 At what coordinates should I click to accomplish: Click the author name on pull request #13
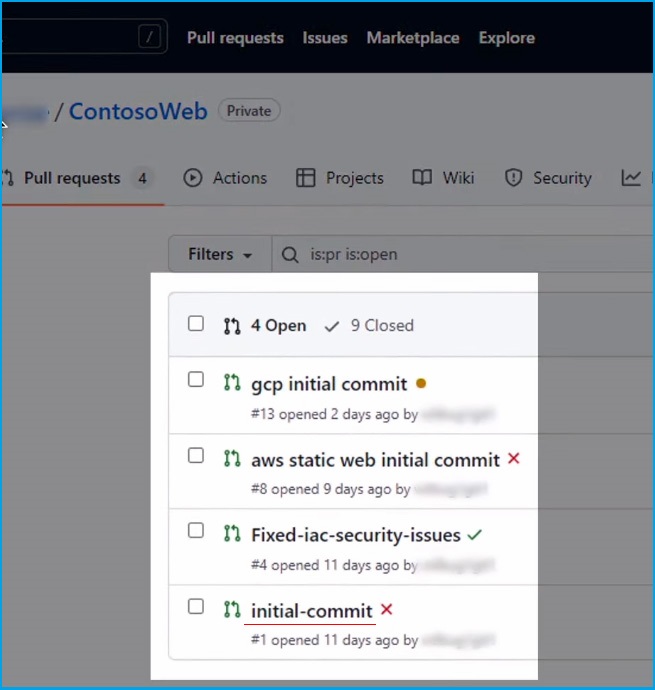(458, 415)
